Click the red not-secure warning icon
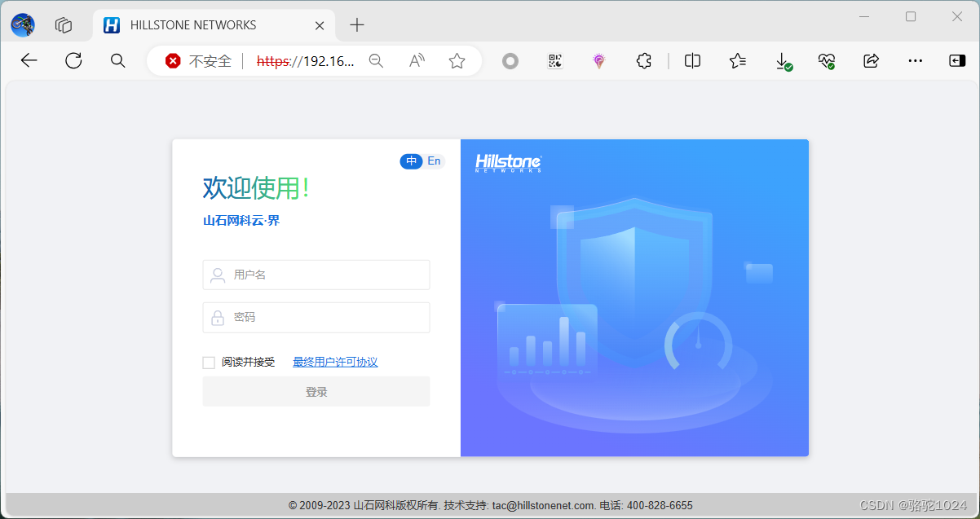980x519 pixels. pos(173,60)
